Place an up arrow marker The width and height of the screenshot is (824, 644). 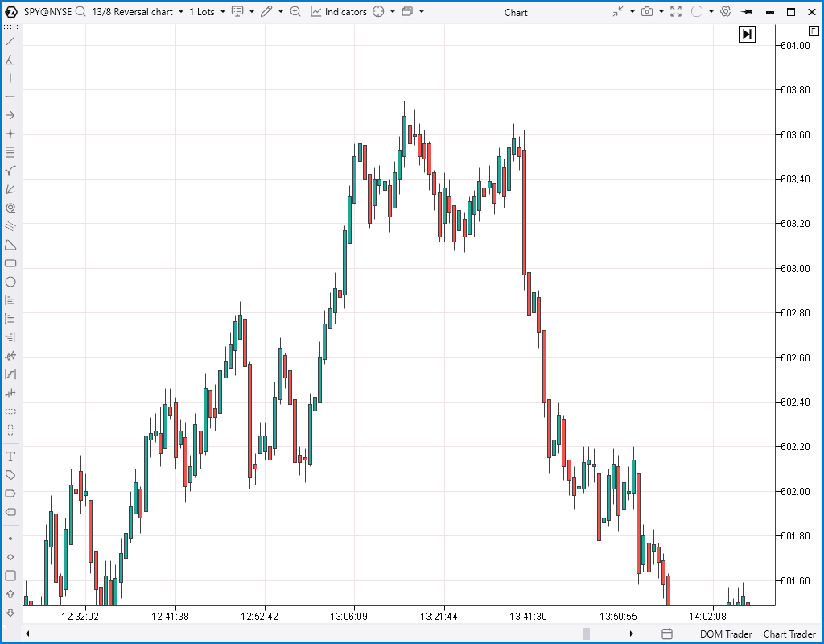pyautogui.click(x=10, y=594)
